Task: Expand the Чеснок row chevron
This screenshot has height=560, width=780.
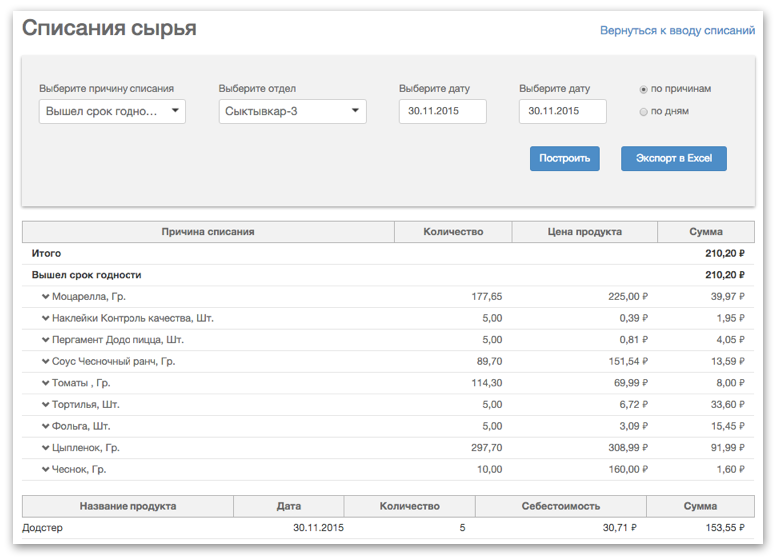Action: pos(45,469)
